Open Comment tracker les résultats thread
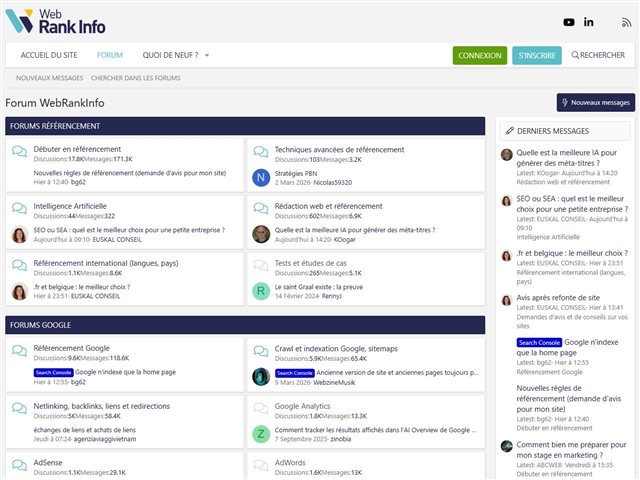 [375, 430]
